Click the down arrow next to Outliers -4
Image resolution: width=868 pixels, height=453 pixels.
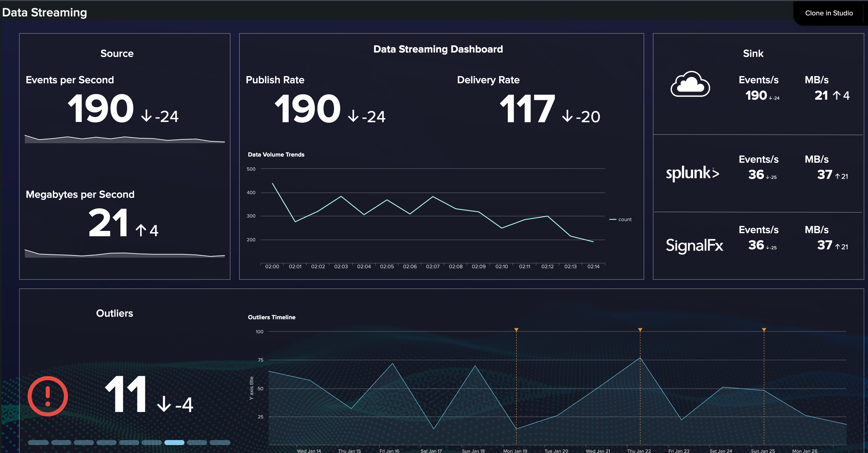click(164, 404)
